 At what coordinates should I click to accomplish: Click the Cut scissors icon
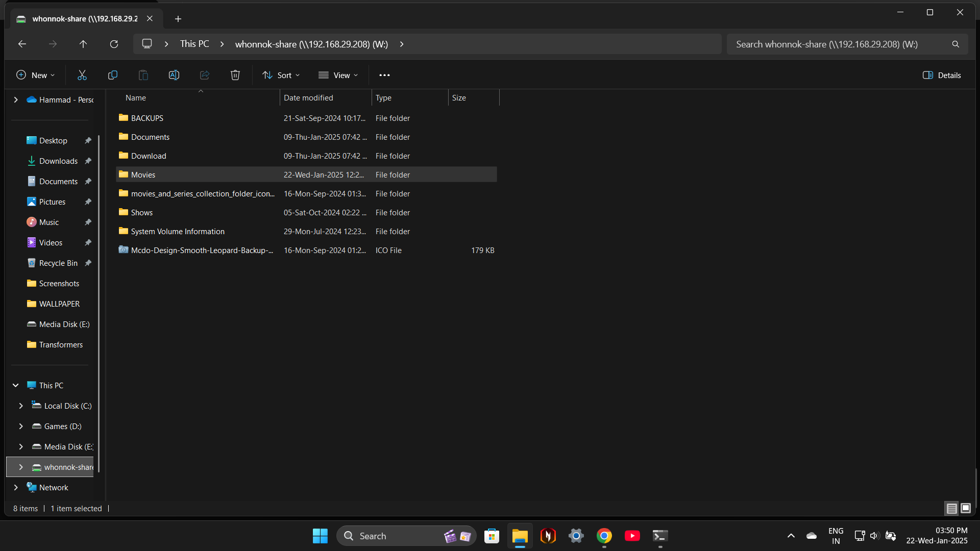82,75
